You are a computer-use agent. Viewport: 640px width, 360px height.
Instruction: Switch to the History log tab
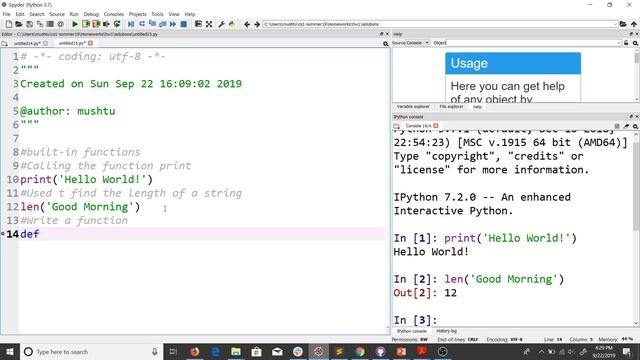coord(447,331)
